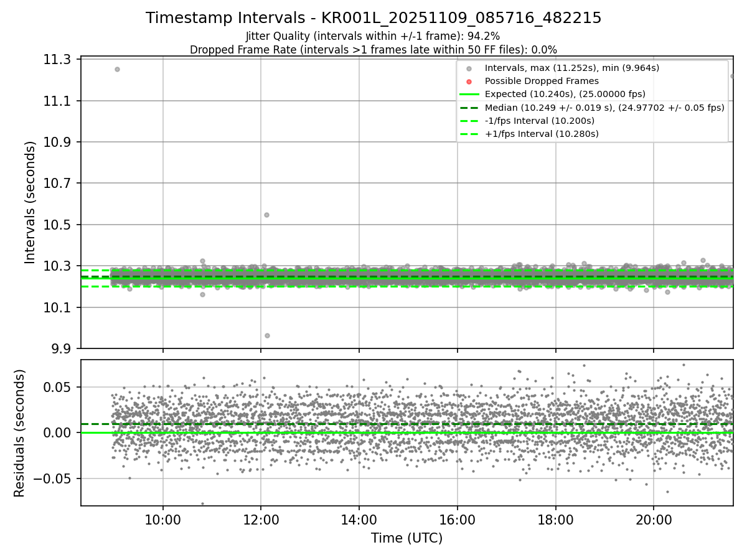This screenshot has height=560, width=747.
Task: Click legend entry '+1/fps Interval (10.280s)'
Action: [542, 134]
